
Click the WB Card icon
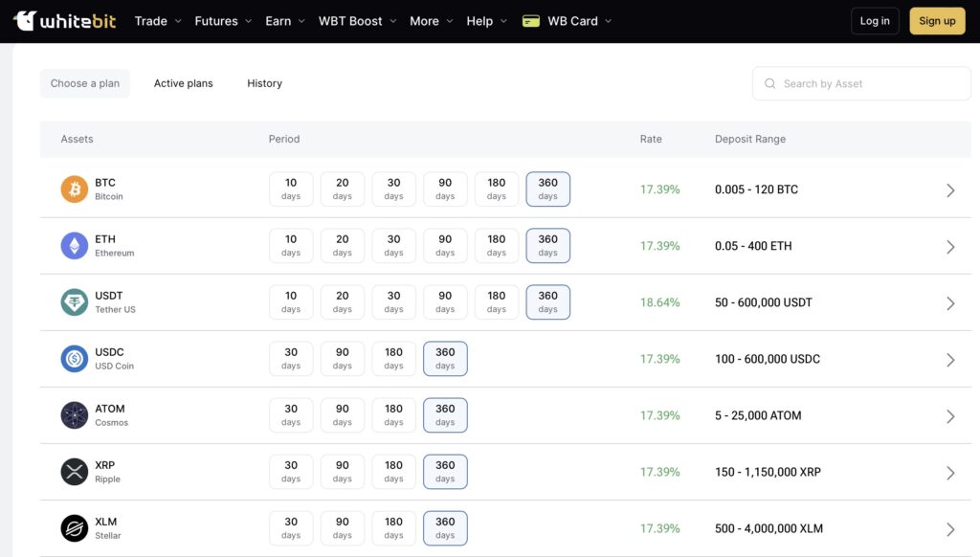click(x=530, y=21)
